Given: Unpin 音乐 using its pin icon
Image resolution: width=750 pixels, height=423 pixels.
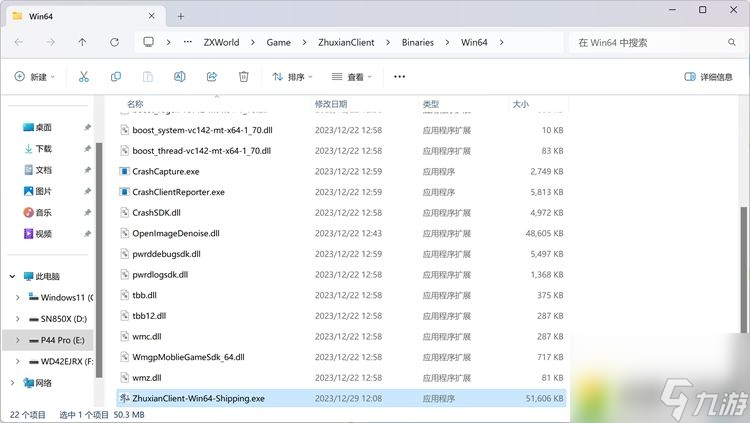Looking at the screenshot, I should [87, 212].
